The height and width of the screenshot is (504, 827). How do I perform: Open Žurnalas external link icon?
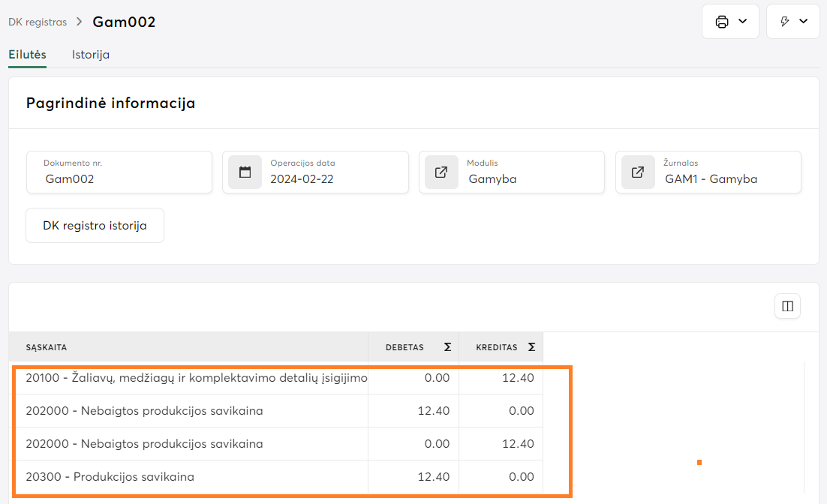coord(638,172)
